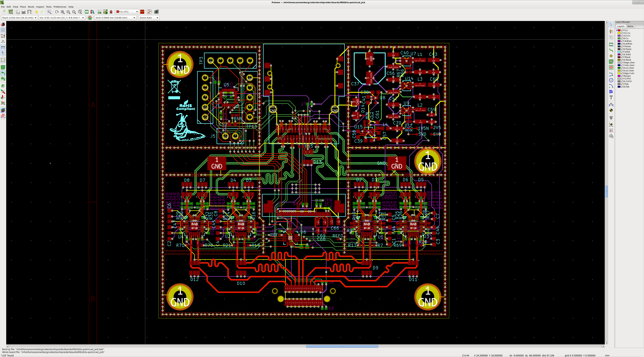Open the Python scripting console icon
Screen dimensions: 644x357
click(x=156, y=12)
